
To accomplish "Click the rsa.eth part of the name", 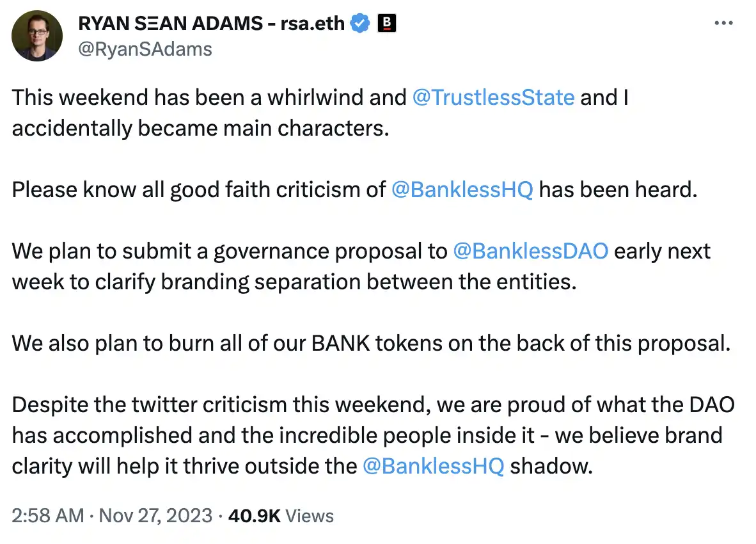I will pyautogui.click(x=313, y=24).
